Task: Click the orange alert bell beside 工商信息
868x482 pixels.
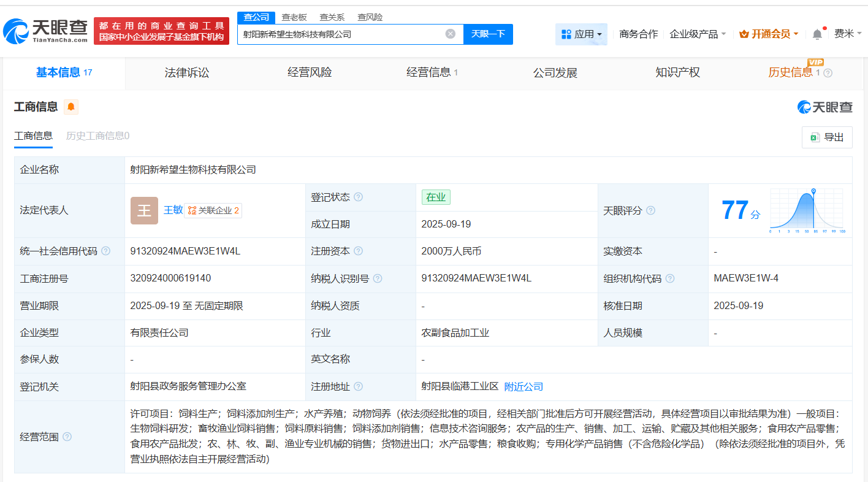Action: click(71, 107)
